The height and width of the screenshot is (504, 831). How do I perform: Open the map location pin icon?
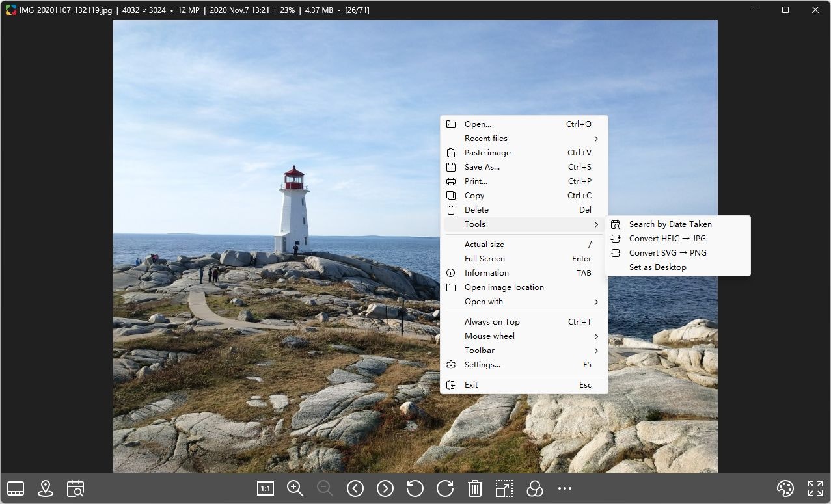46,488
